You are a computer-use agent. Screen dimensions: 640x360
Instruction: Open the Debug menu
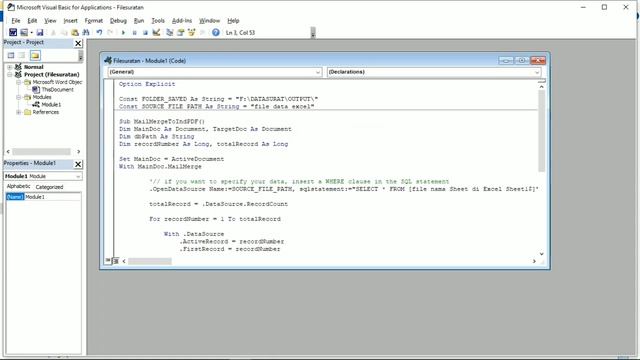tap(118, 20)
